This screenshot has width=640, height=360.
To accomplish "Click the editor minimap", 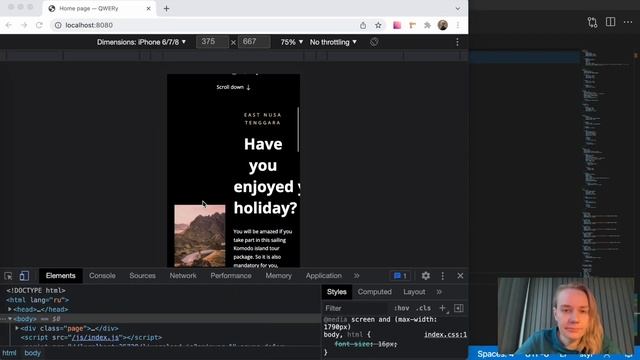I will [x=606, y=163].
